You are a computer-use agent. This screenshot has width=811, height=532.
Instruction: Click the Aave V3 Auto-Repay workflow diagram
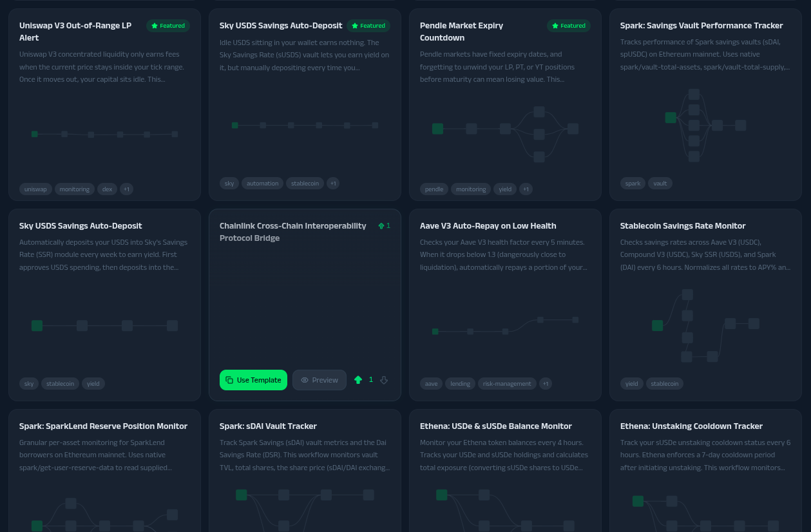(505, 325)
